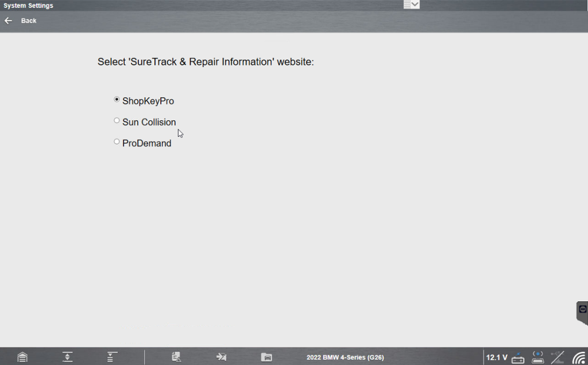Viewport: 588px width, 365px height.
Task: Pick the ProDemand radio option
Action: click(117, 141)
